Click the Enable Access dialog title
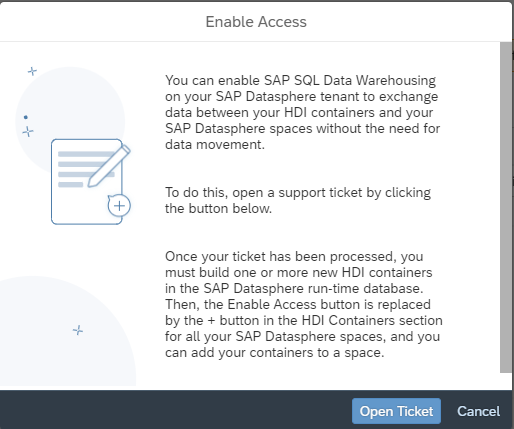This screenshot has width=514, height=429. (256, 22)
